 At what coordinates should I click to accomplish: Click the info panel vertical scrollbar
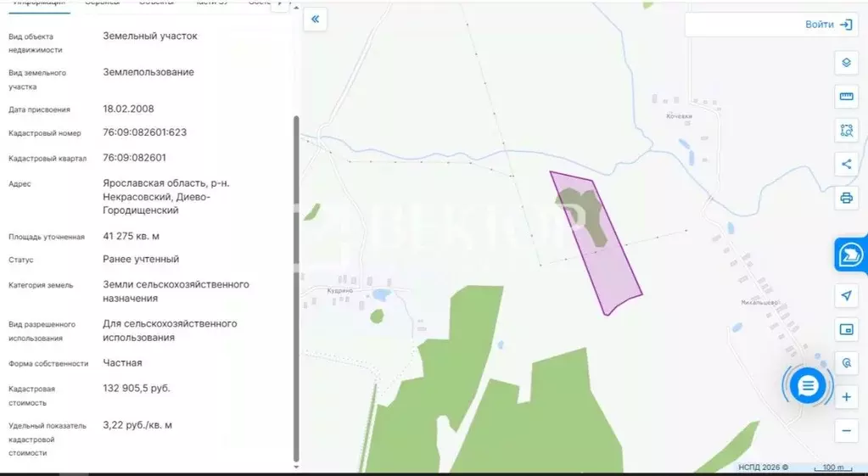tap(296, 288)
